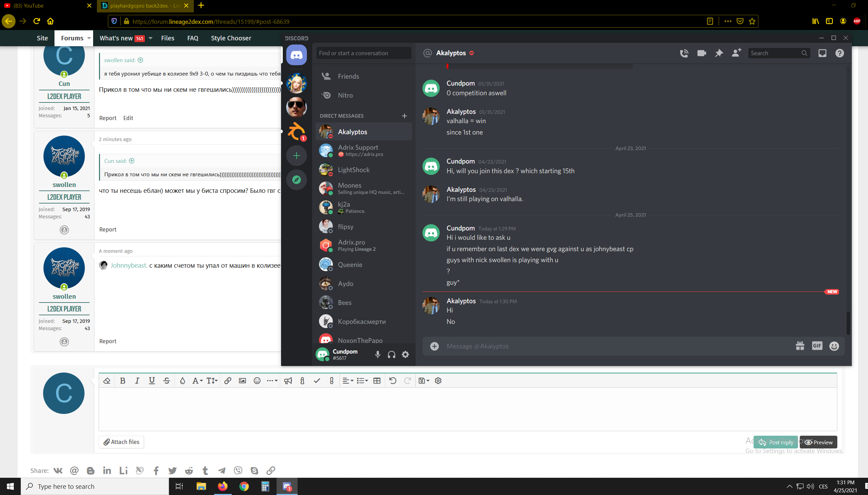Screen dimensions: 868x495
Task: Click the Post reply button
Action: 776,442
